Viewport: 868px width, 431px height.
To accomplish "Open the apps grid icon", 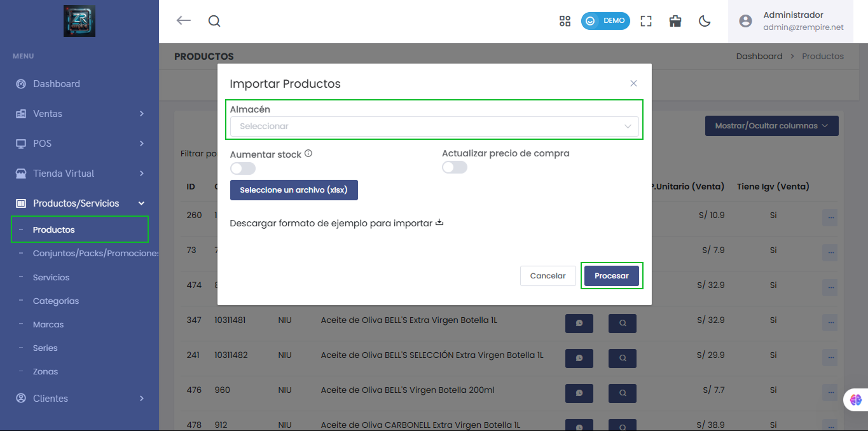I will point(565,21).
